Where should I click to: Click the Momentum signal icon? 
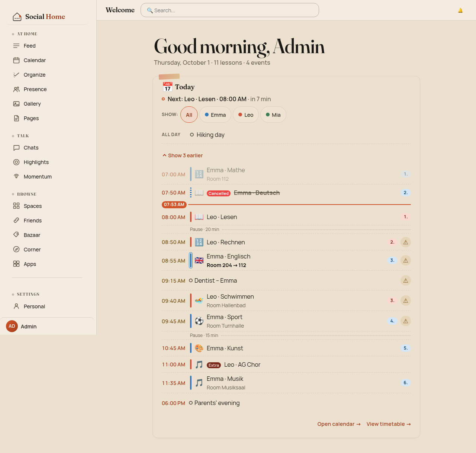tap(16, 177)
